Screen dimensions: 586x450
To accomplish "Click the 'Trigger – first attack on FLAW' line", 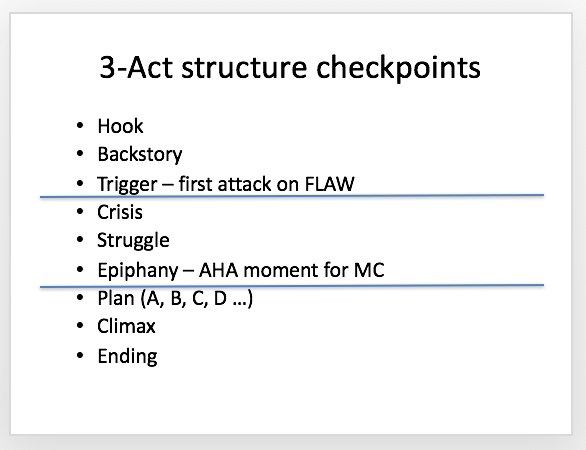I will (x=226, y=184).
